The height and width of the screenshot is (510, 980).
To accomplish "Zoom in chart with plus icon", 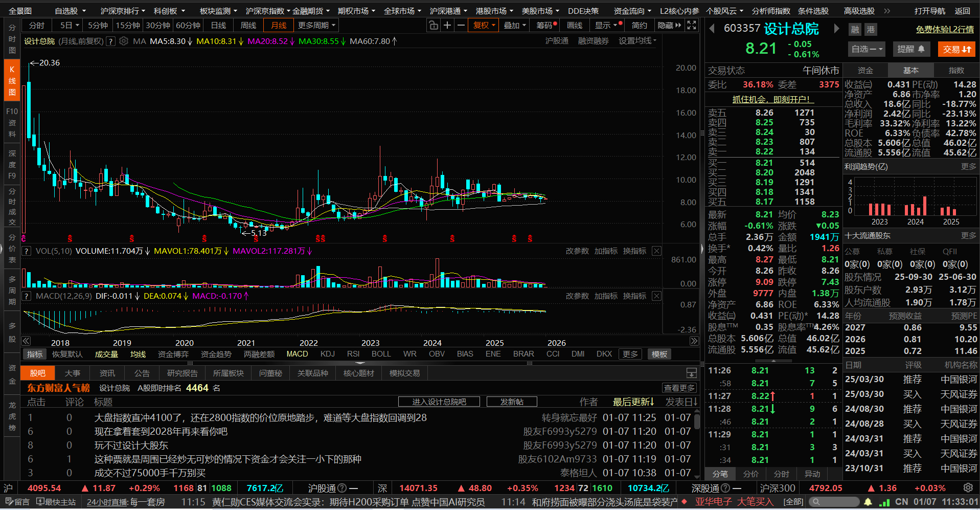I will coord(447,25).
